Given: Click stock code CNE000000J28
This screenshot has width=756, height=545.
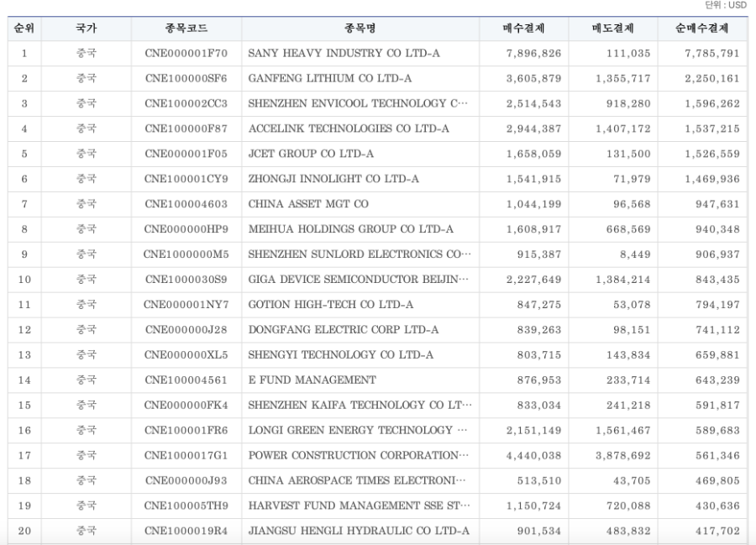Looking at the screenshot, I should tap(186, 329).
